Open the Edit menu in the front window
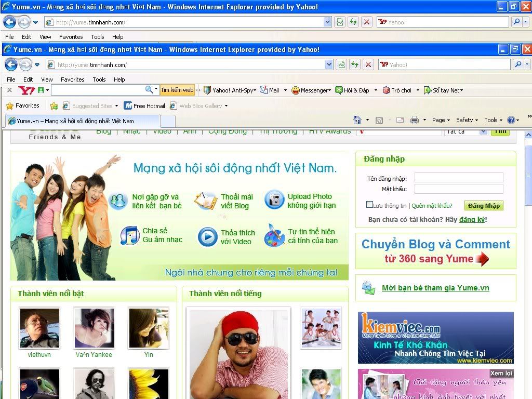This screenshot has width=532, height=399. click(x=28, y=79)
